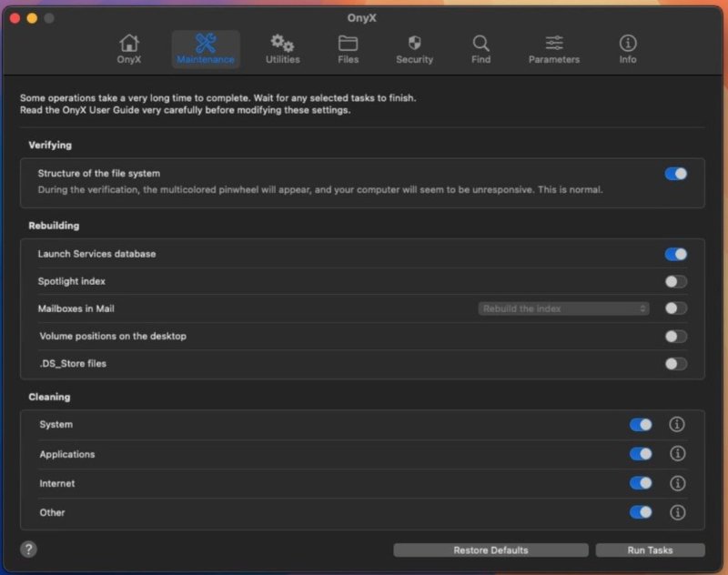Open info for Internet cleaning
This screenshot has height=575, width=728.
pos(678,483)
